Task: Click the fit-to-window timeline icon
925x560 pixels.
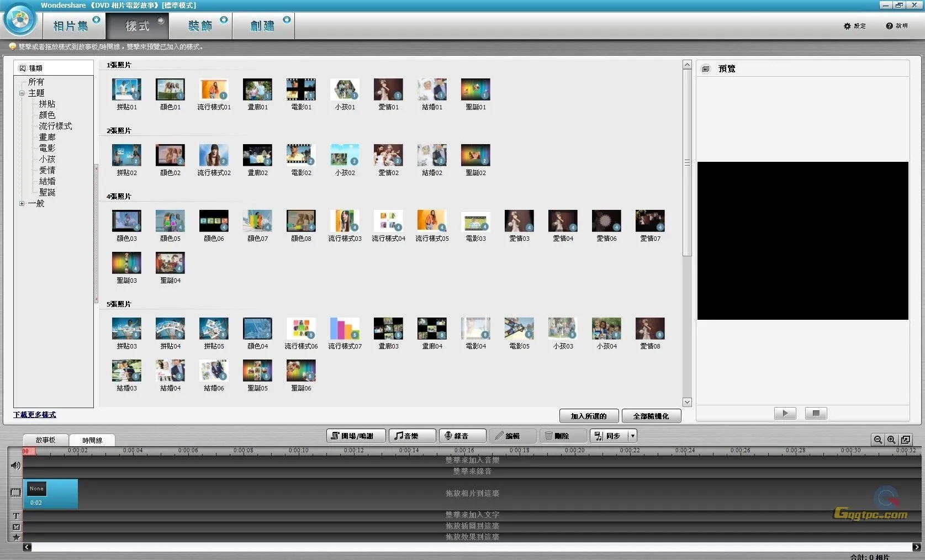Action: tap(906, 440)
